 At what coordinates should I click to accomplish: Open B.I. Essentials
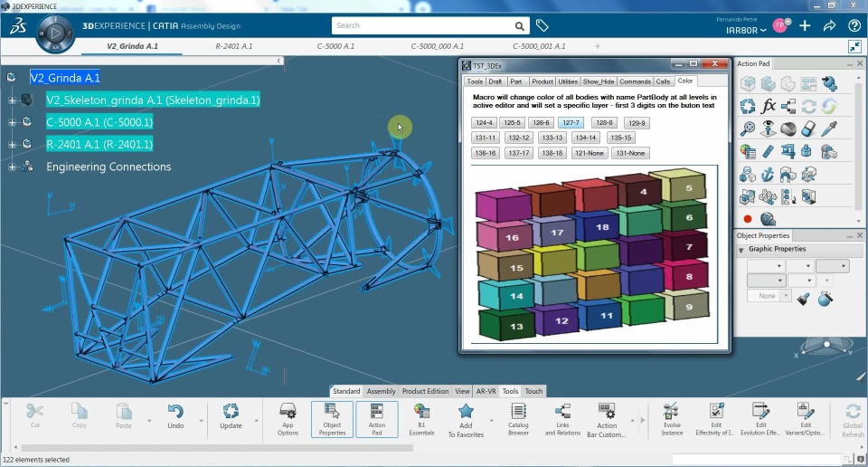[x=422, y=419]
